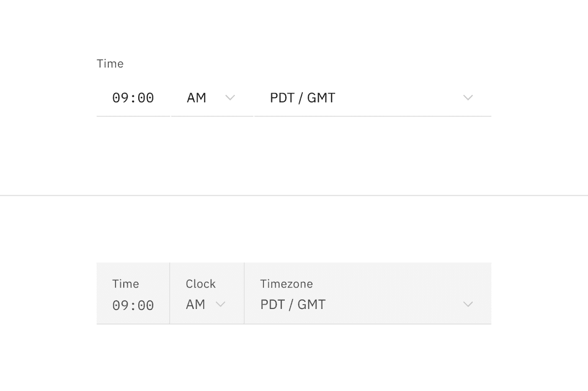Click the 09:00 time field in top picker
Viewport: 588px width, 391px height.
(133, 97)
